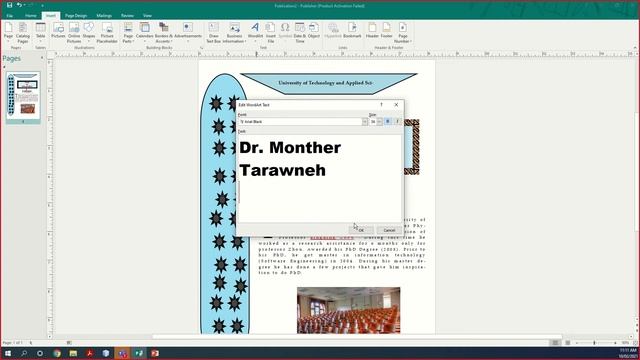Open the Size dropdown in Edit WordArt Text
This screenshot has height=360, width=640.
(379, 122)
